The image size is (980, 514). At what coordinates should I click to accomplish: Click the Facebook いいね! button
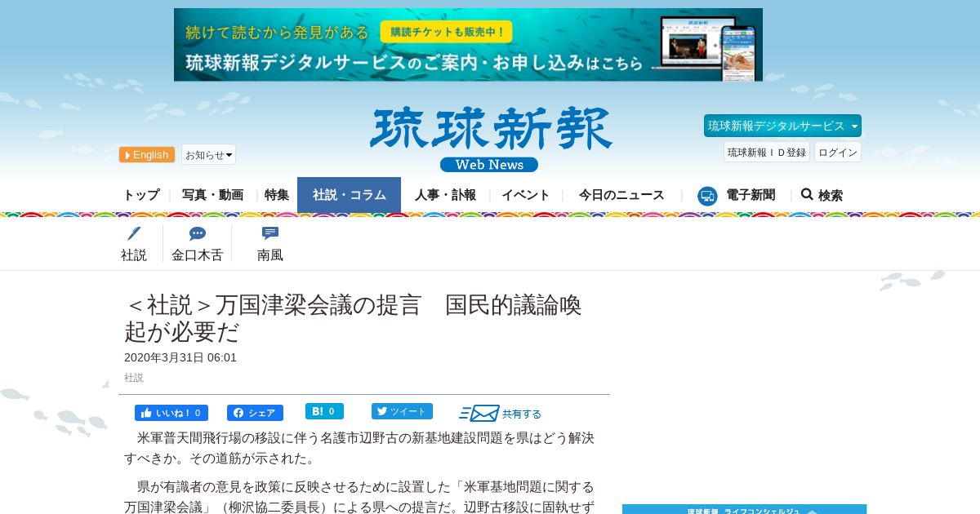tap(171, 413)
